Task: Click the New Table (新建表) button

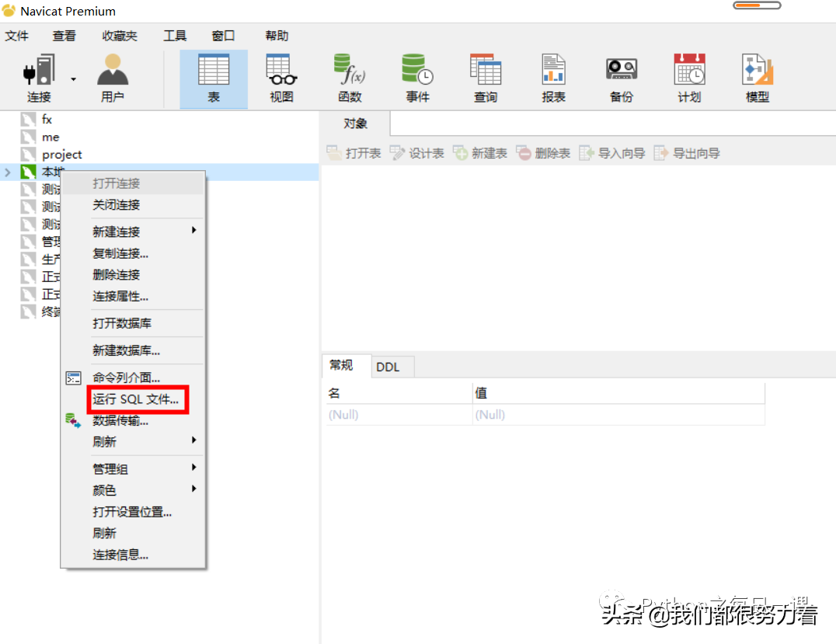Action: coord(480,154)
